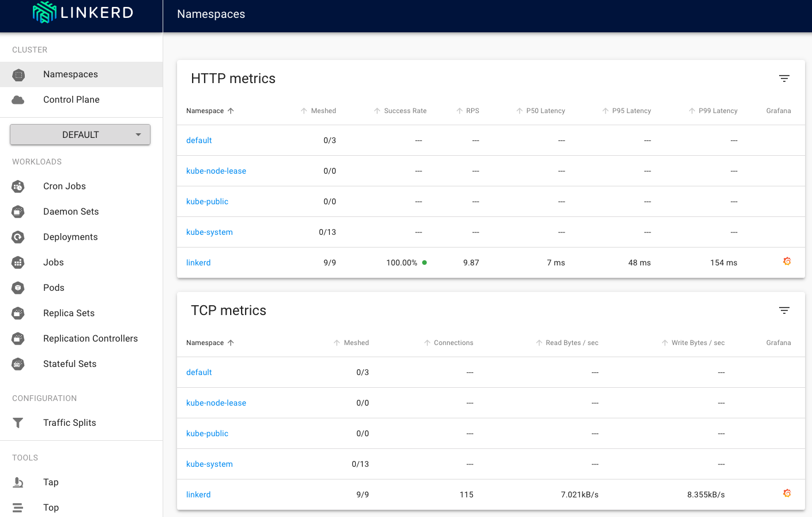Sort TCP metrics by Meshed column
The image size is (812, 517).
(x=351, y=343)
